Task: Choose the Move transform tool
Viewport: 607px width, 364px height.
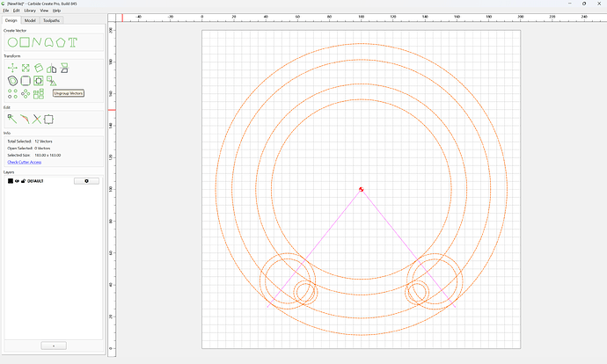Action: click(x=12, y=68)
